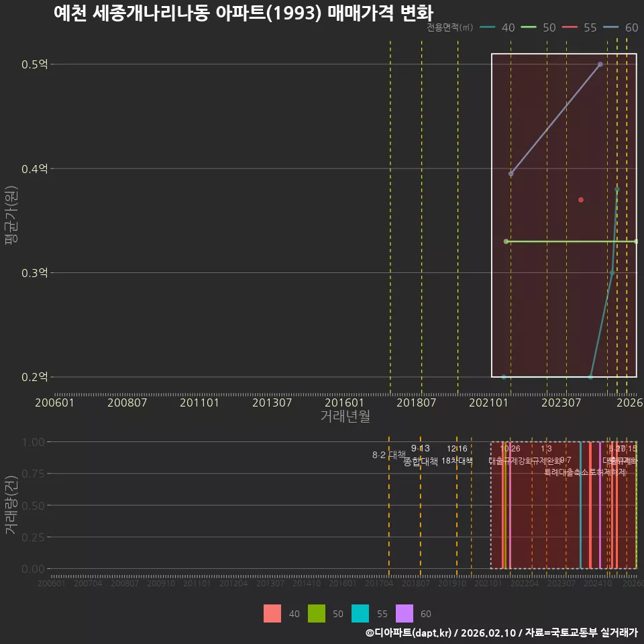This screenshot has width=644, height=644.
Task: Select the red 55 line key in the top legend
Action: (x=570, y=28)
